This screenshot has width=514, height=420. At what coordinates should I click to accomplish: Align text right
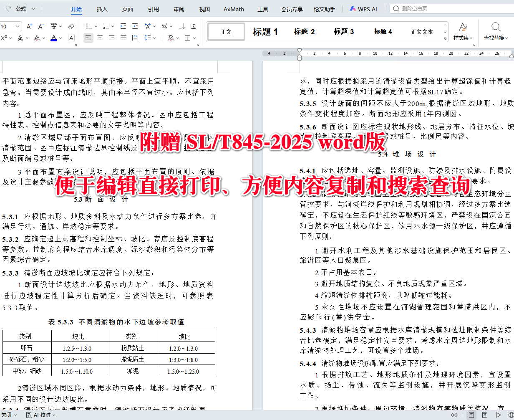[x=111, y=38]
